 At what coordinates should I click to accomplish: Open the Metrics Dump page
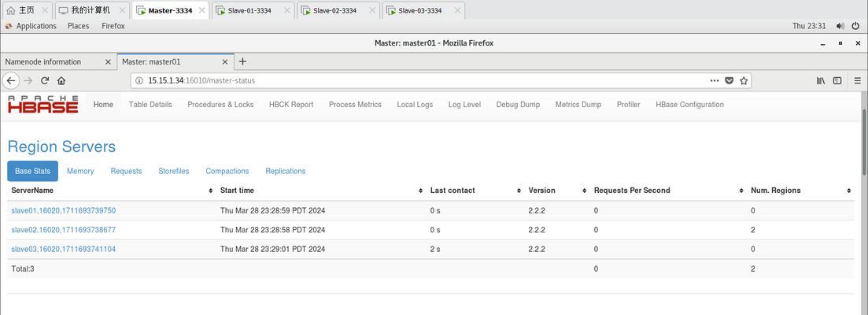point(578,104)
